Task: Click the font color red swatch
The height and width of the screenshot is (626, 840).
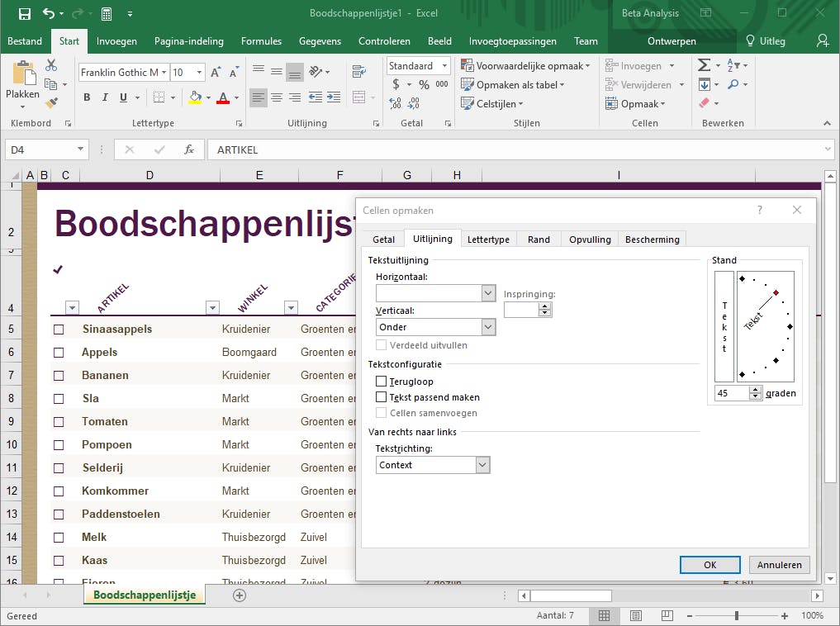Action: (222, 97)
